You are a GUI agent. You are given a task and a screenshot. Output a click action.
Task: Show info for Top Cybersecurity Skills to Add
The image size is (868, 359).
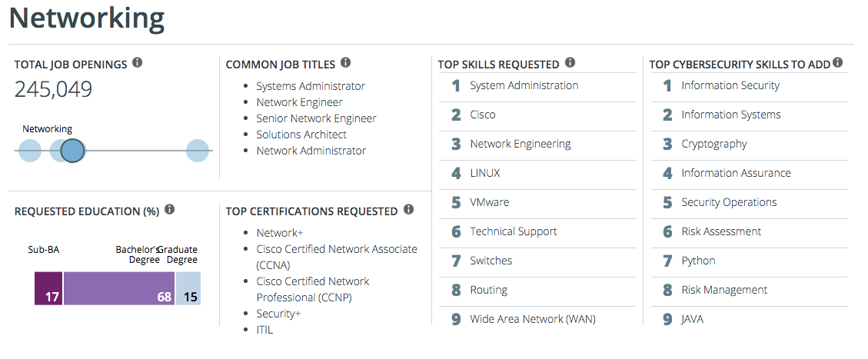click(x=837, y=62)
